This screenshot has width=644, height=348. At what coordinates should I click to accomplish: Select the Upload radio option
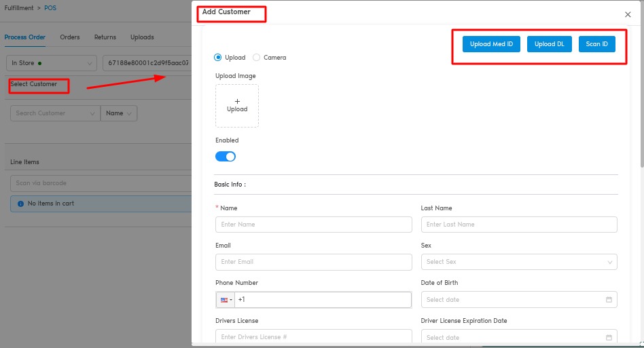click(217, 58)
